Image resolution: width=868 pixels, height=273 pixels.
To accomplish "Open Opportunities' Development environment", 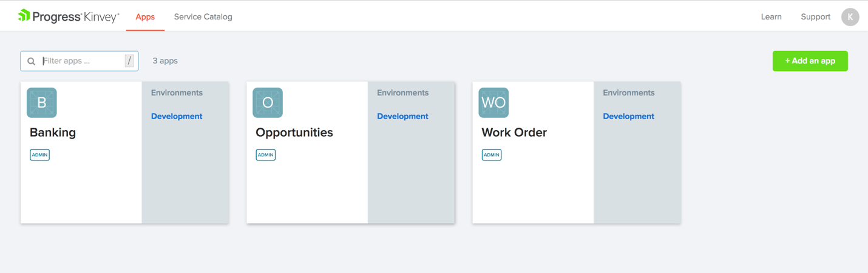I will point(402,116).
